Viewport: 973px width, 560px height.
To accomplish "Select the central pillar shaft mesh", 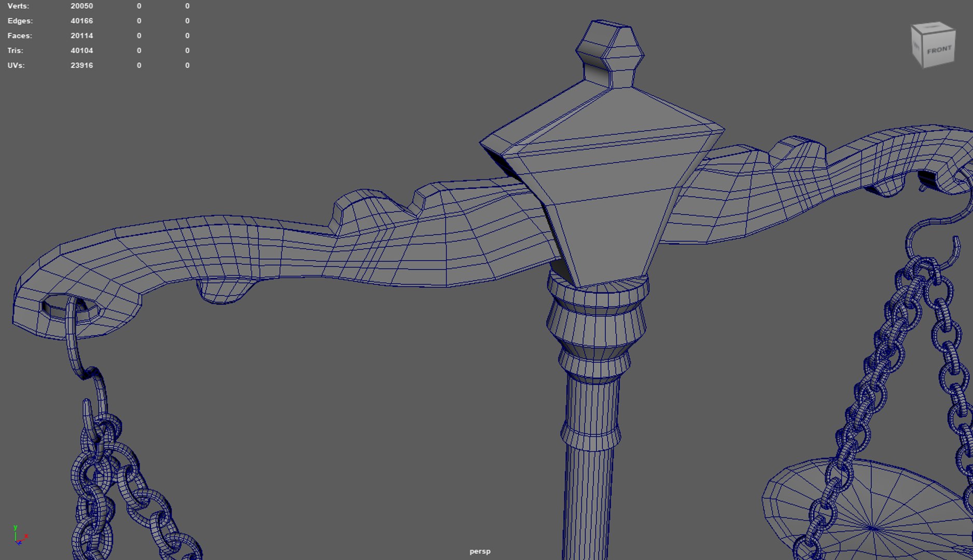I will tap(589, 467).
